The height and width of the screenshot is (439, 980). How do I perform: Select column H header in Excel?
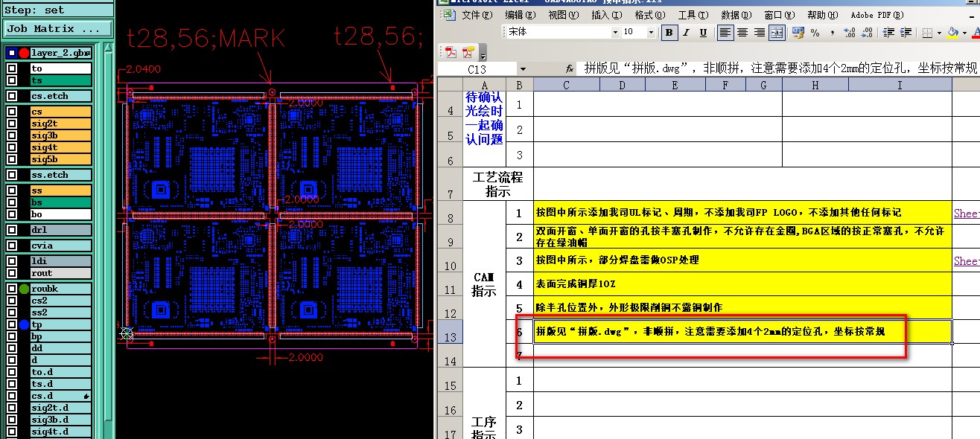[815, 85]
